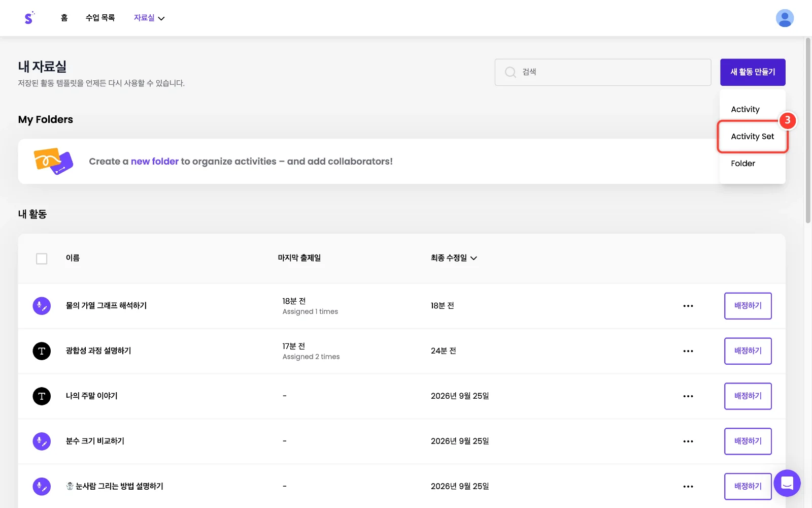The width and height of the screenshot is (812, 508).
Task: Select Folder from the create menu
Action: 743,164
